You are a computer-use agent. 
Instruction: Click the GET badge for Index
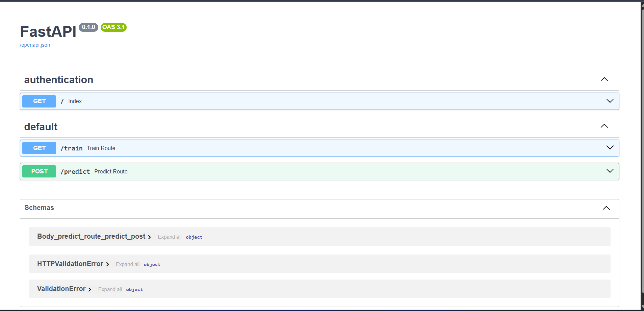click(39, 101)
